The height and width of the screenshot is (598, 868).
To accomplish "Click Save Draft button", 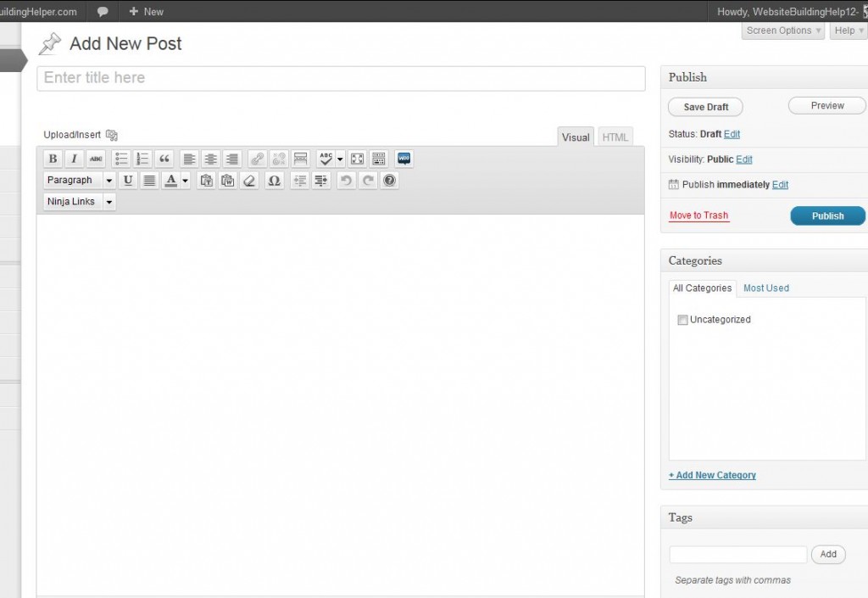I will point(706,107).
